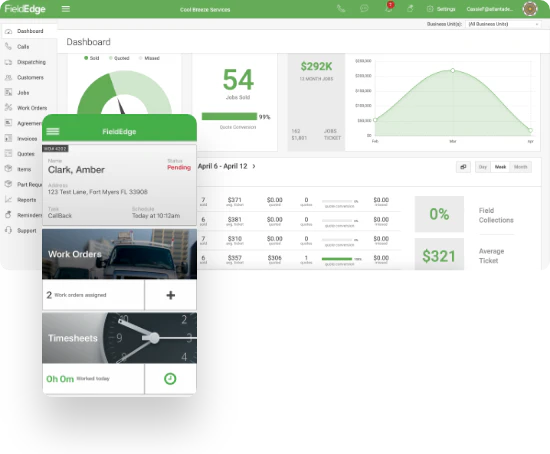Image resolution: width=550 pixels, height=454 pixels.
Task: Open mobile app hamburger menu
Action: (x=53, y=132)
